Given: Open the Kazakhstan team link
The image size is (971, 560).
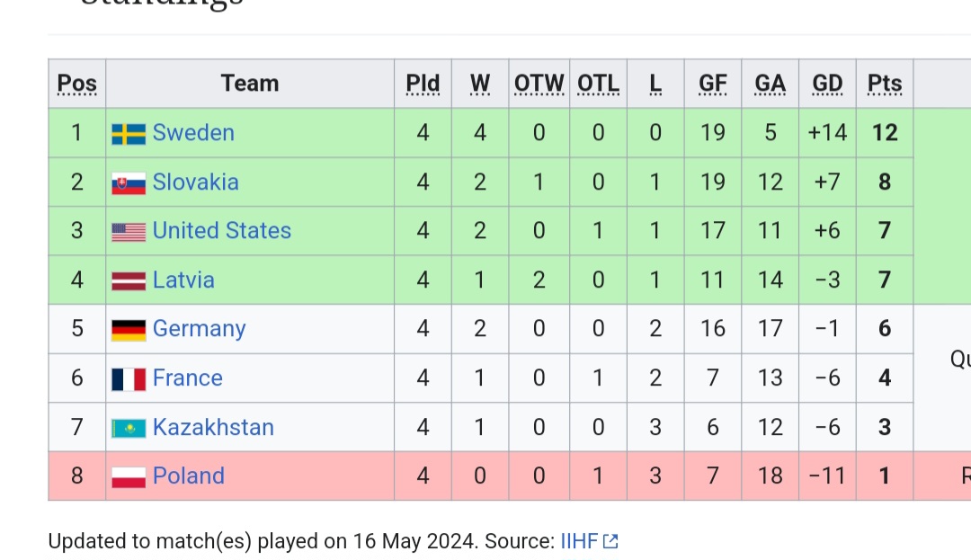Looking at the screenshot, I should 213,427.
